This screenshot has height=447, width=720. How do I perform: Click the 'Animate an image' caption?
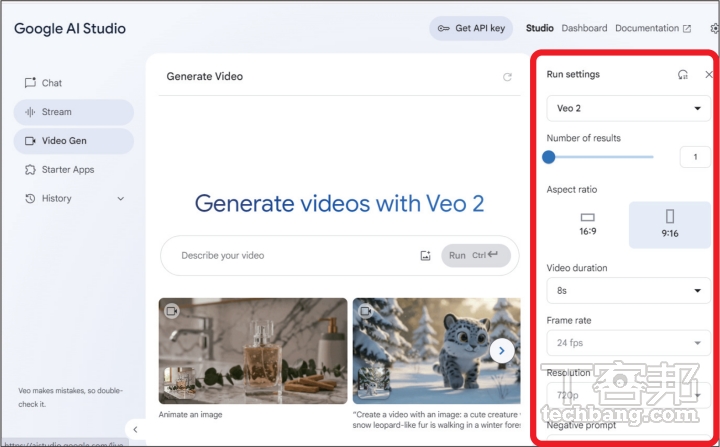pyautogui.click(x=191, y=414)
